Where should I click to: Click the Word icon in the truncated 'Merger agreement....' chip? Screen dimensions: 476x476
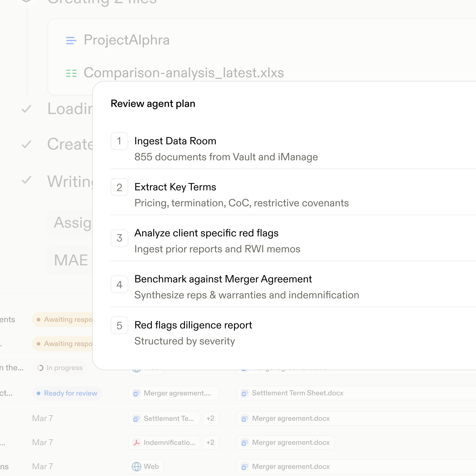pos(136,393)
